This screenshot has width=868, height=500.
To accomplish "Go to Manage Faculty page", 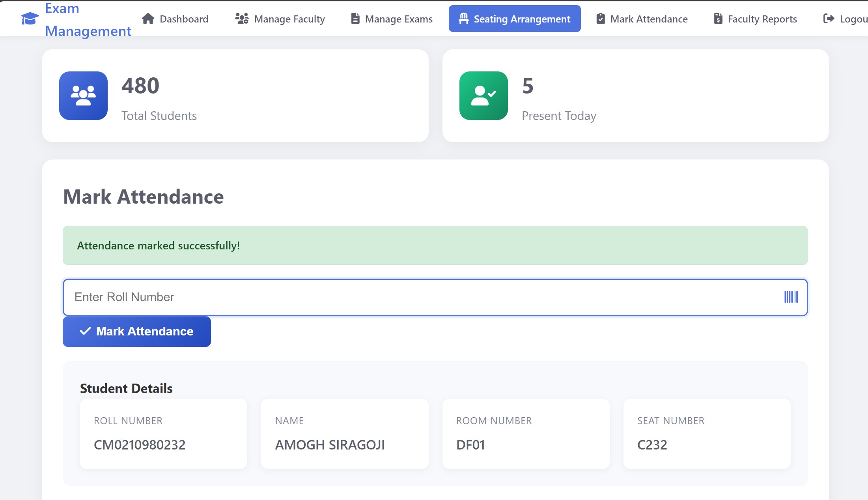I will (289, 19).
